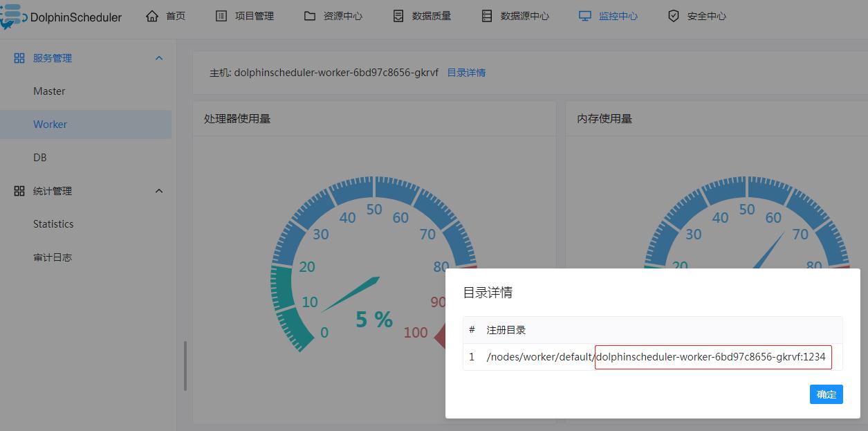The image size is (868, 431).
Task: Click the project management icon beside 项目管理
Action: (x=221, y=15)
